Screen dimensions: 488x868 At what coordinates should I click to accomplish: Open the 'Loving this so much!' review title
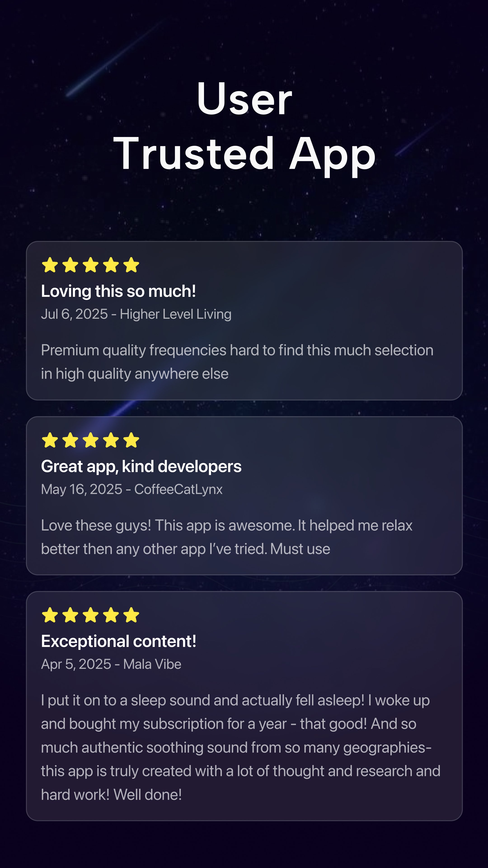pos(118,291)
